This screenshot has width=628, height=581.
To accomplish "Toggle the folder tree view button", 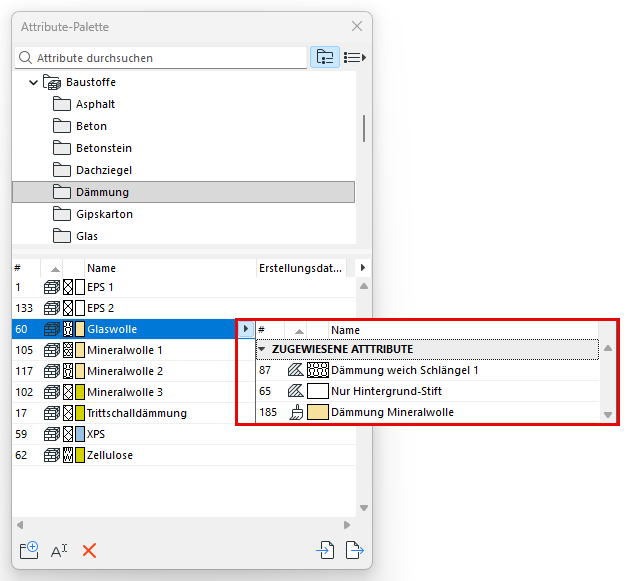I will click(325, 57).
